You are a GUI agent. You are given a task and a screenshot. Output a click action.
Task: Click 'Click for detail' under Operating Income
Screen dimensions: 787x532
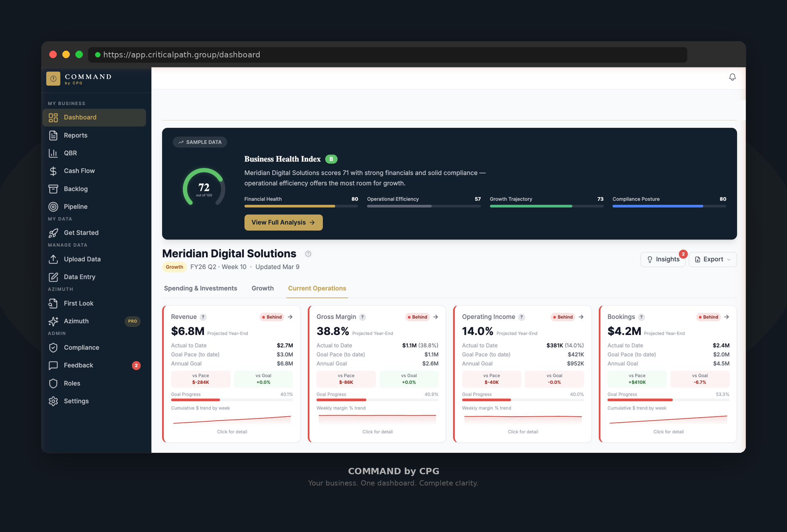coord(523,432)
